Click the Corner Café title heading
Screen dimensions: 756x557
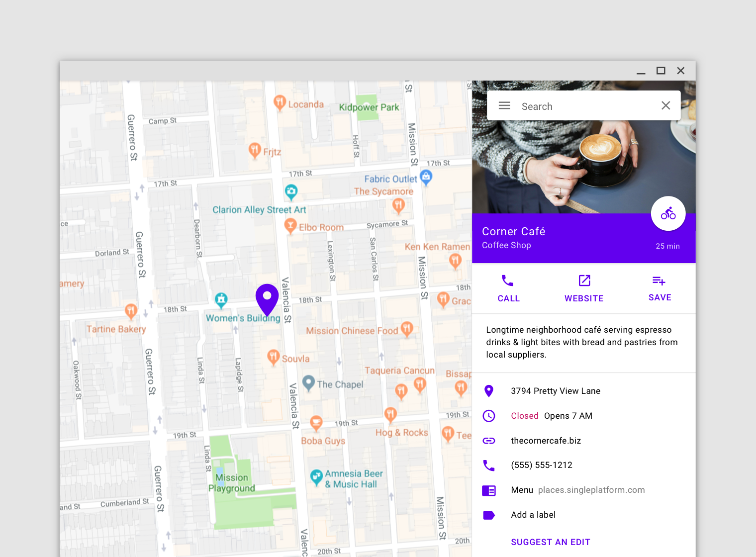pyautogui.click(x=514, y=231)
